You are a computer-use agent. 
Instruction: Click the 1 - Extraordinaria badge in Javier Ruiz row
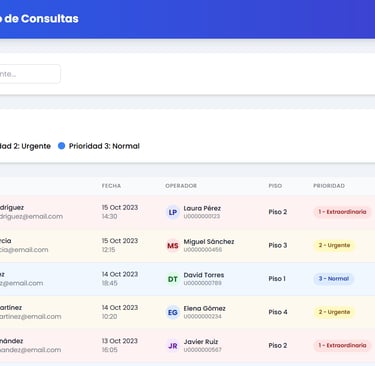click(x=342, y=345)
